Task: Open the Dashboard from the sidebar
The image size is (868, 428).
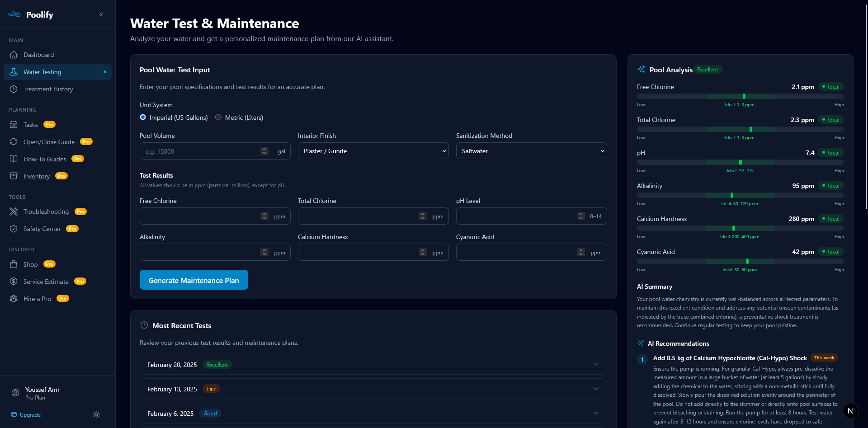Action: [x=38, y=55]
